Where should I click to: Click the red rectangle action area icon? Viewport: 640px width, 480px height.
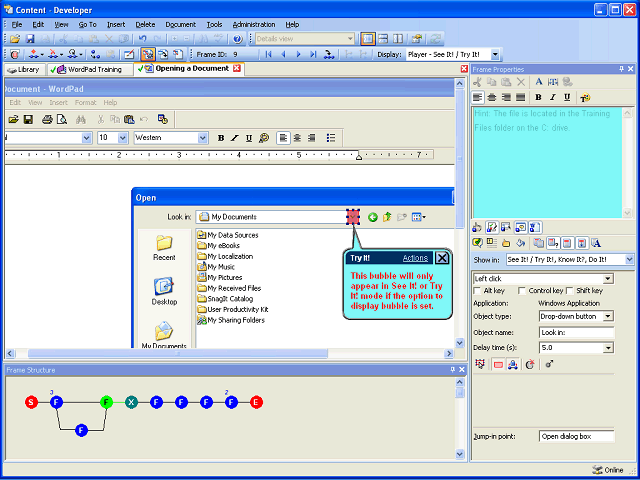tap(498, 364)
